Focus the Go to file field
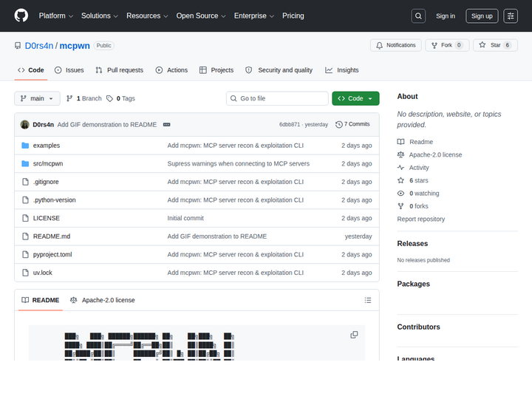This screenshot has width=532, height=399. [x=277, y=98]
